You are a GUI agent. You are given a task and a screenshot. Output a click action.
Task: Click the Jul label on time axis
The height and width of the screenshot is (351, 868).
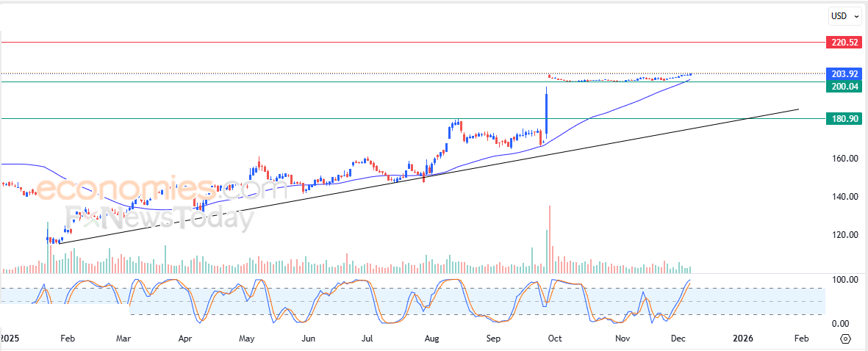[368, 338]
